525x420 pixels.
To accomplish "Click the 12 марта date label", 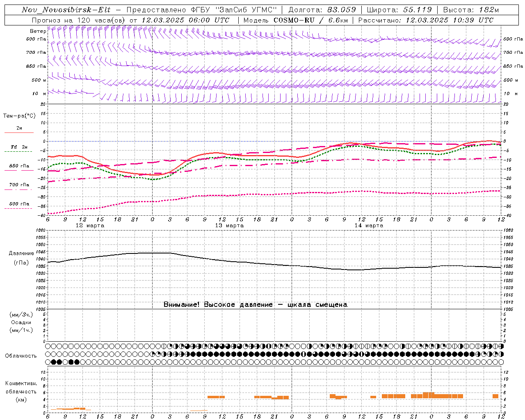I will click(90, 226).
